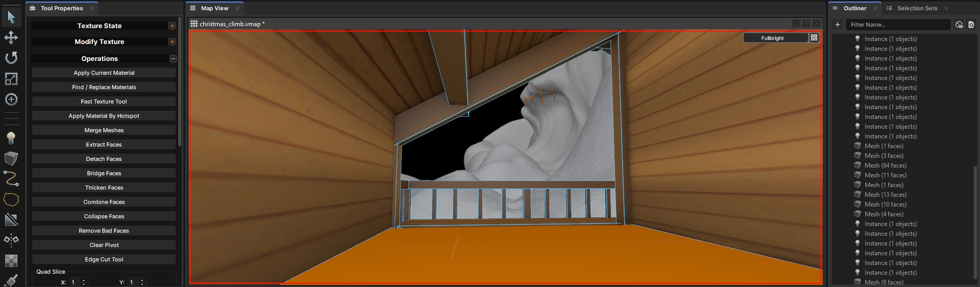Open the Map View tab
980x287 pixels.
pyautogui.click(x=214, y=8)
